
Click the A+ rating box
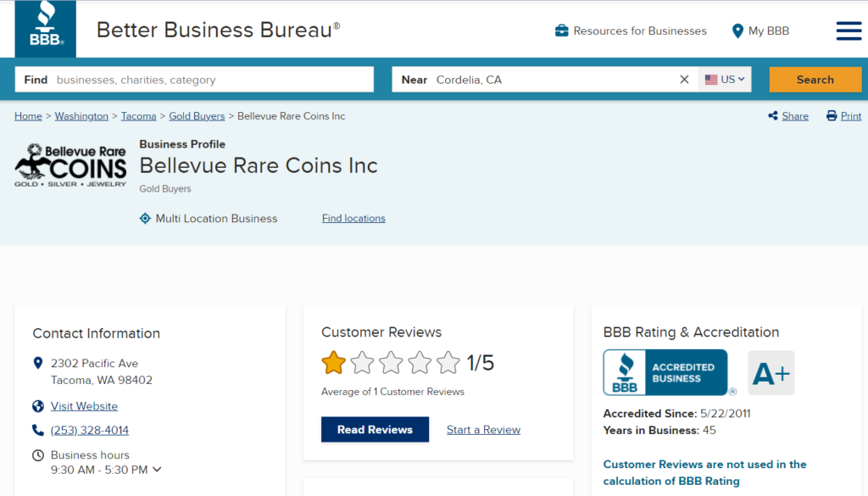pos(771,372)
